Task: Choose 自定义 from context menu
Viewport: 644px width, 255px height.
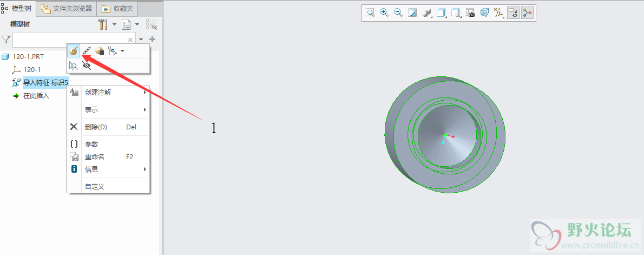Action: pos(108,186)
